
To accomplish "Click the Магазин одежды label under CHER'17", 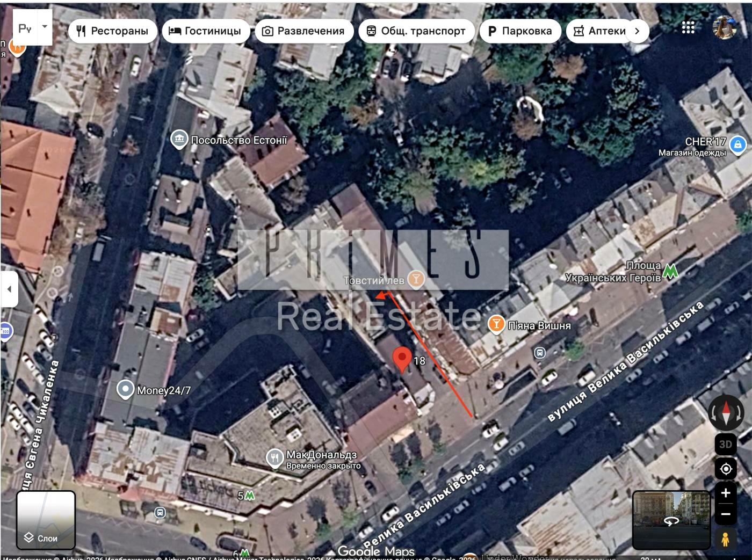I will pyautogui.click(x=692, y=152).
